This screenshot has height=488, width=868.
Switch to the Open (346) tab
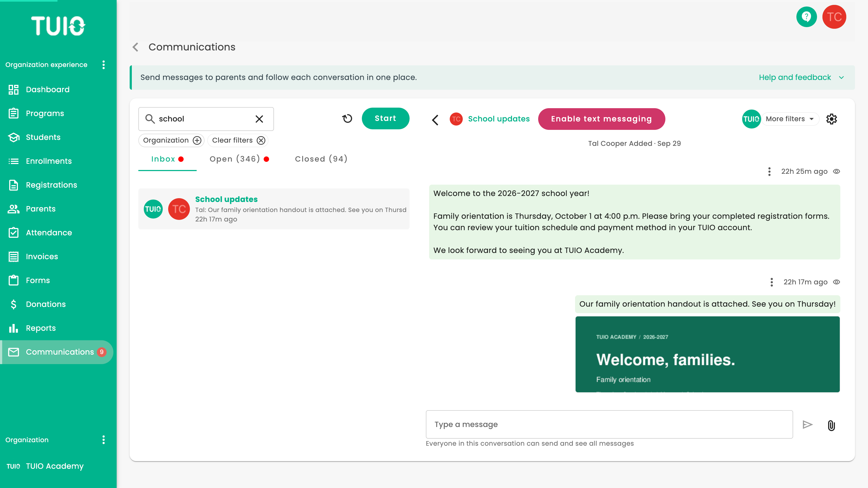pyautogui.click(x=239, y=159)
